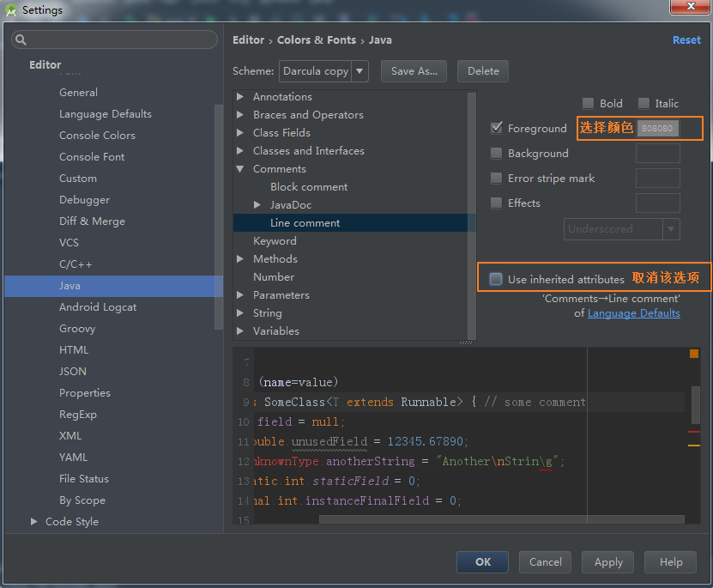Expand the Code Style section

(x=33, y=521)
